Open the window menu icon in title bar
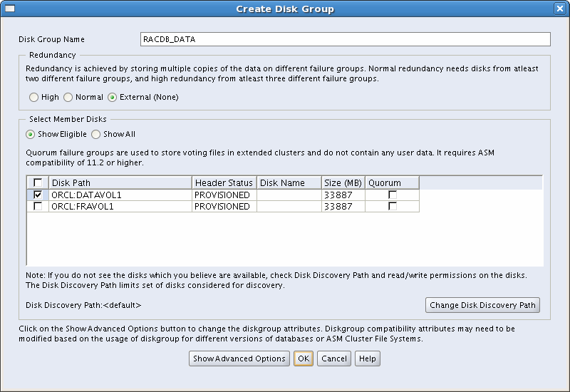Image resolution: width=570 pixels, height=392 pixels. 9,9
